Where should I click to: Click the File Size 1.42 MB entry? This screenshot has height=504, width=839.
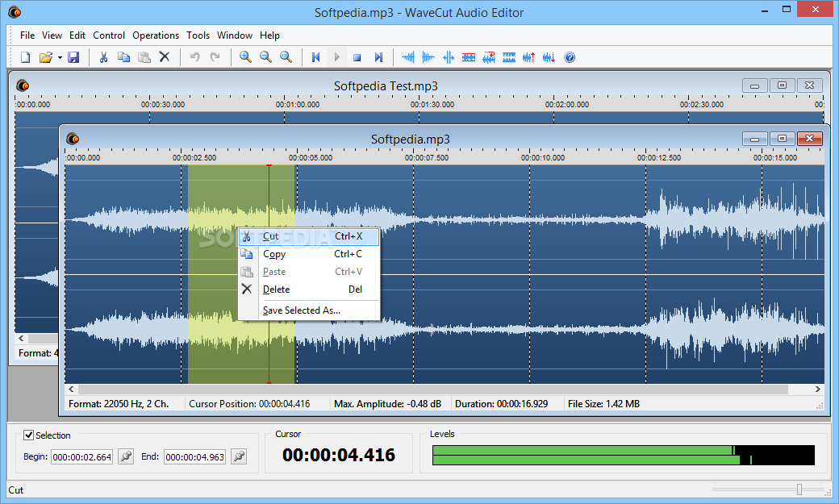coord(603,404)
